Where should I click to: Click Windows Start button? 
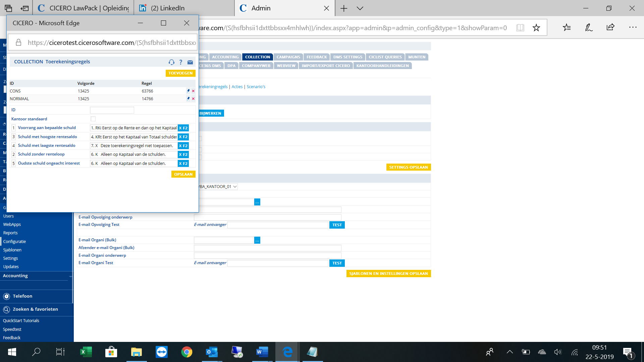tap(12, 352)
